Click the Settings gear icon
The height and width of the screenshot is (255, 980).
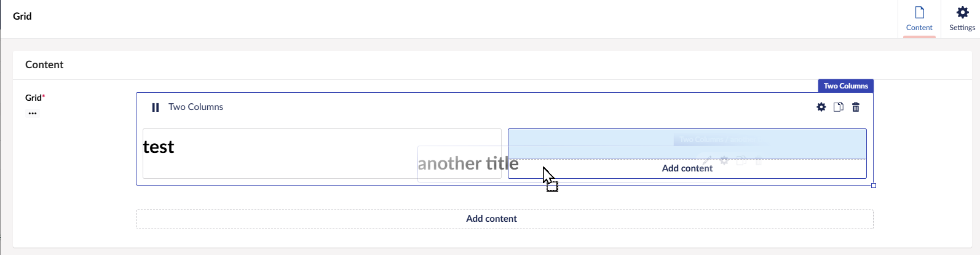(962, 13)
